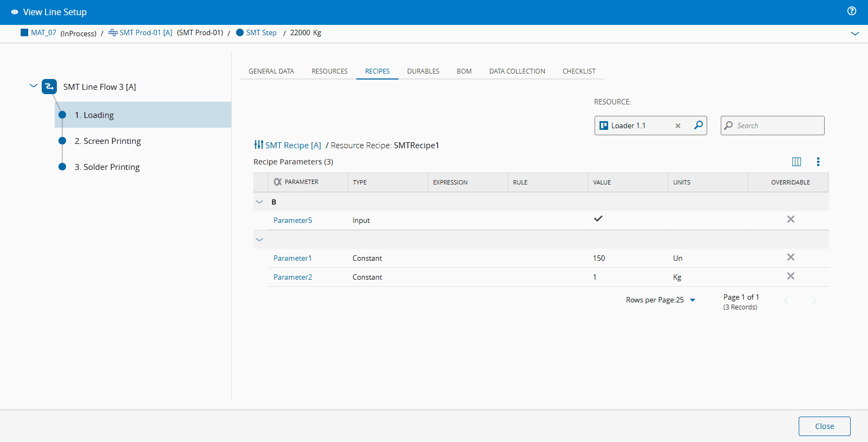
Task: Click the SMT Line Flow 3 flow icon
Action: pos(49,87)
